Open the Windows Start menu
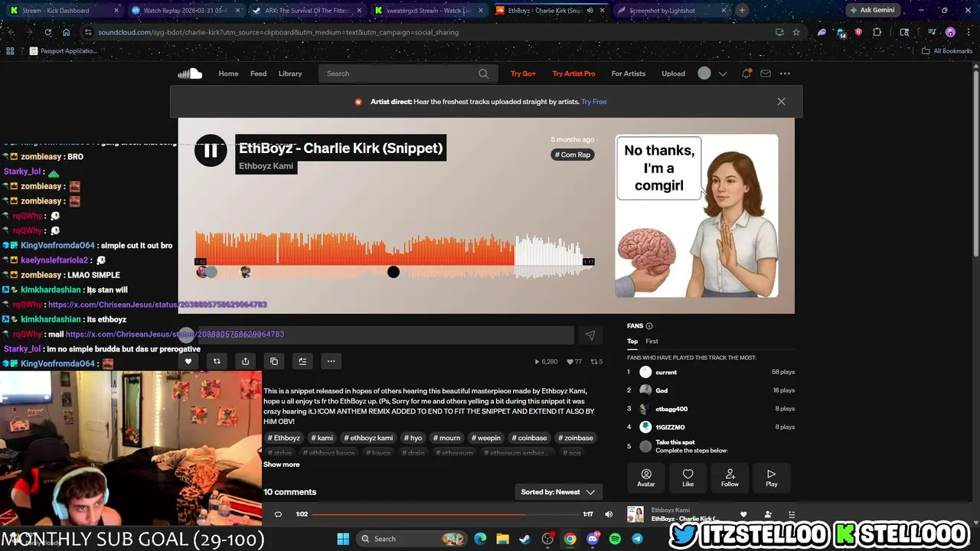 coord(343,539)
